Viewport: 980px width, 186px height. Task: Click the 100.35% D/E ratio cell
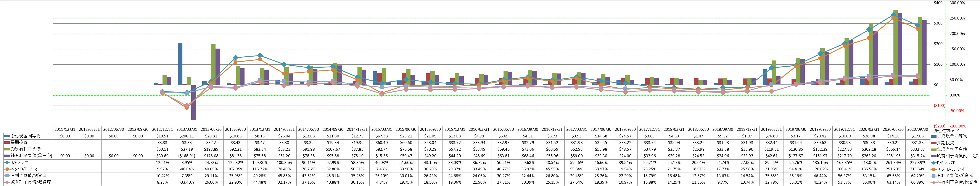tap(284, 162)
